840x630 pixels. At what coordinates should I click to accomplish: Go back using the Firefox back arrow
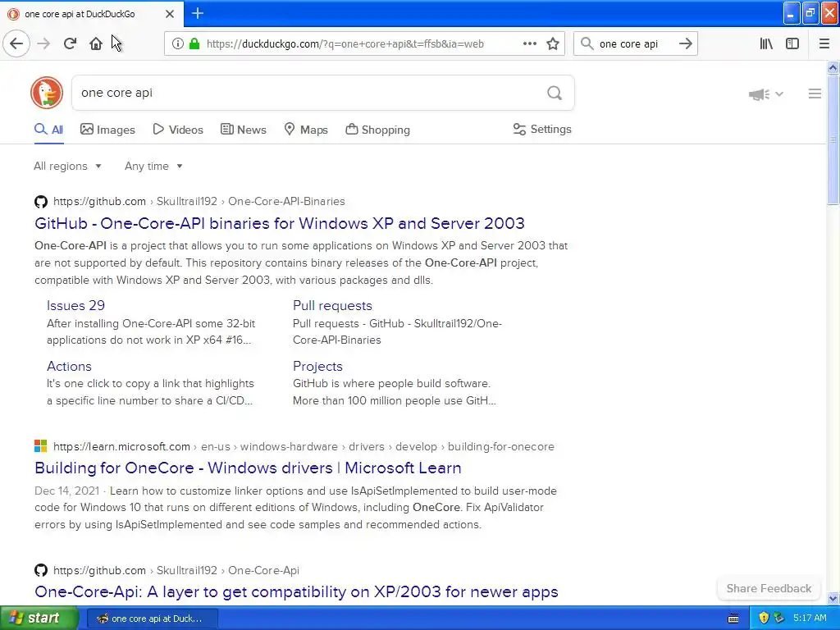(x=16, y=43)
